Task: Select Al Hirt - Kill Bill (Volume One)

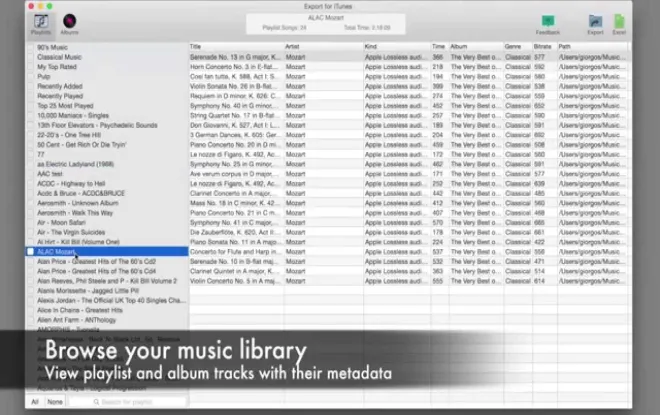Action: (x=78, y=242)
